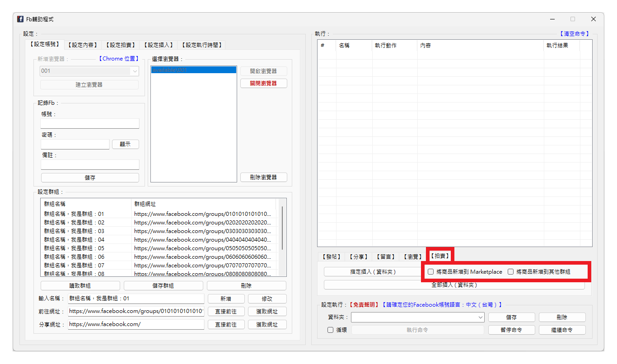The image size is (617, 364).
Task: Click 獲取網址 in the 分享網址 row
Action: click(x=267, y=325)
